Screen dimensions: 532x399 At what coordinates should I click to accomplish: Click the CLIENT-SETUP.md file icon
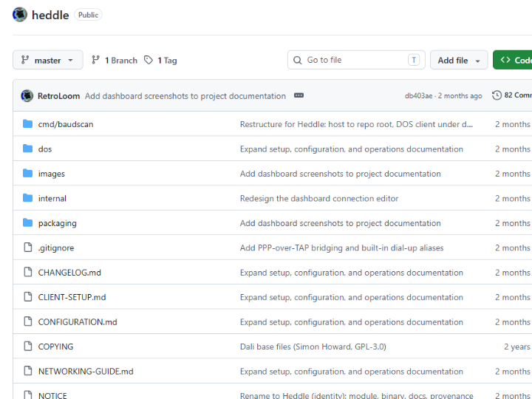point(28,297)
